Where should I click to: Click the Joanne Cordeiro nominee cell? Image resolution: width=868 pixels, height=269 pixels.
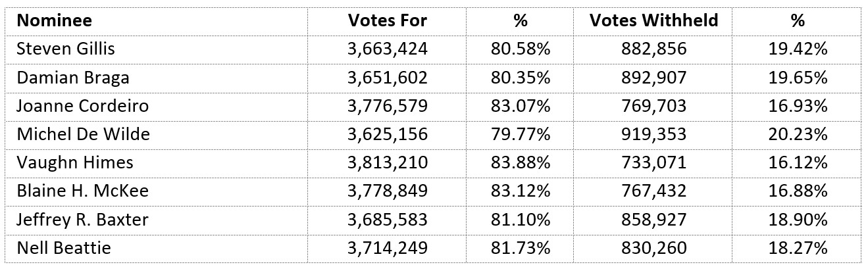click(x=82, y=106)
